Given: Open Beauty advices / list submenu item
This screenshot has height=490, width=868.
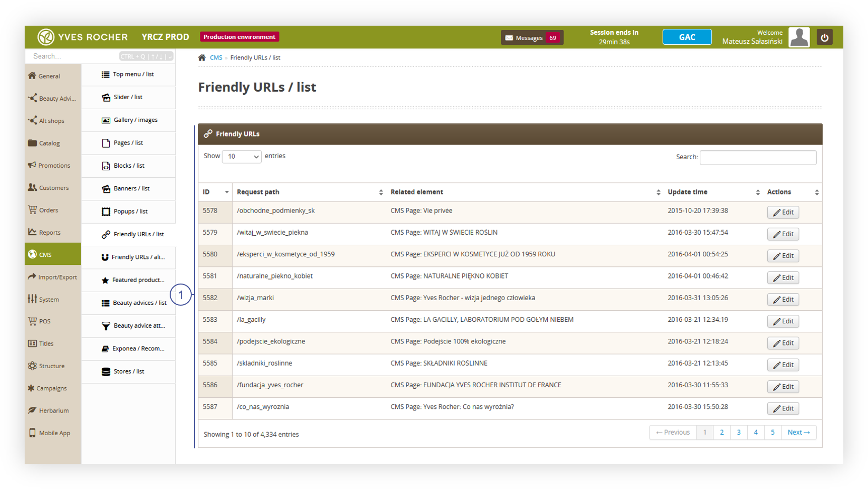Looking at the screenshot, I should (x=129, y=303).
